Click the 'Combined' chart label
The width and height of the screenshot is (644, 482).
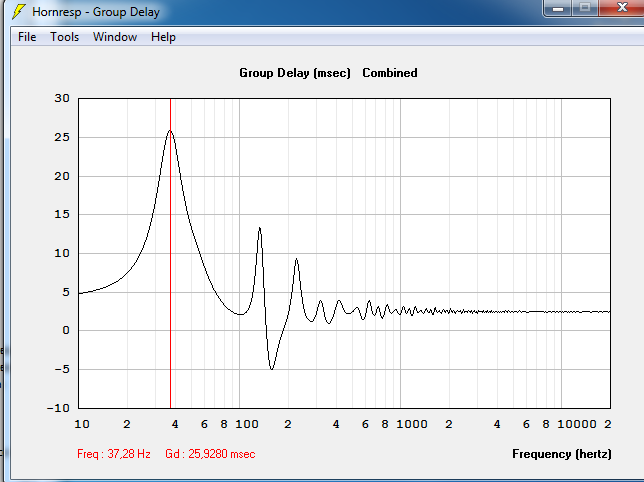coord(390,73)
